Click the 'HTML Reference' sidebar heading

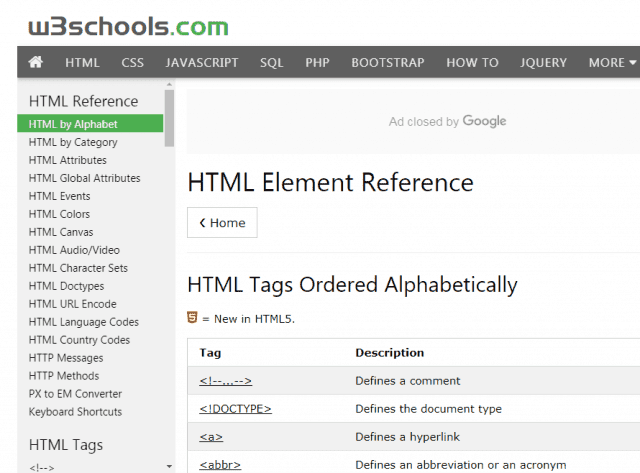[x=83, y=101]
